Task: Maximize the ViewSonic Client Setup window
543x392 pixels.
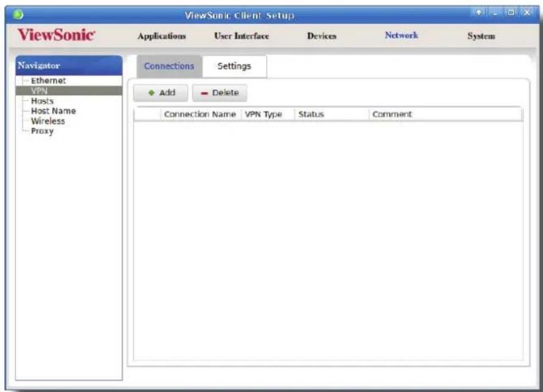Action: [x=511, y=13]
